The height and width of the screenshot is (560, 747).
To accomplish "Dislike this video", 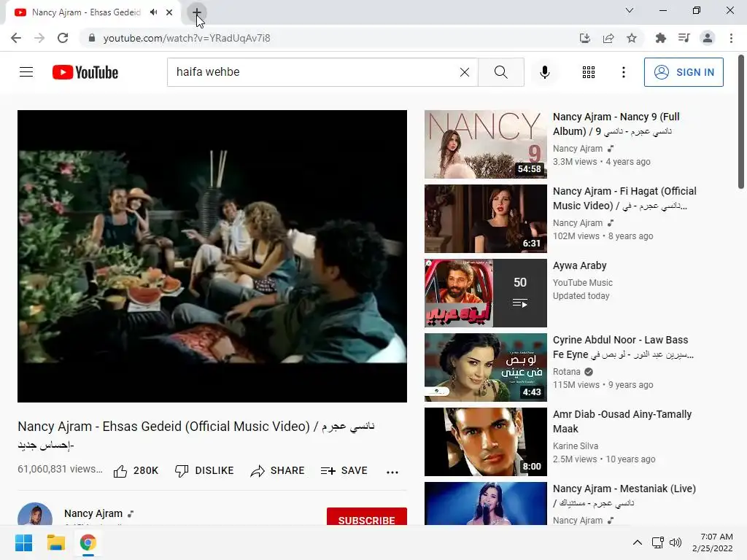I will click(204, 471).
